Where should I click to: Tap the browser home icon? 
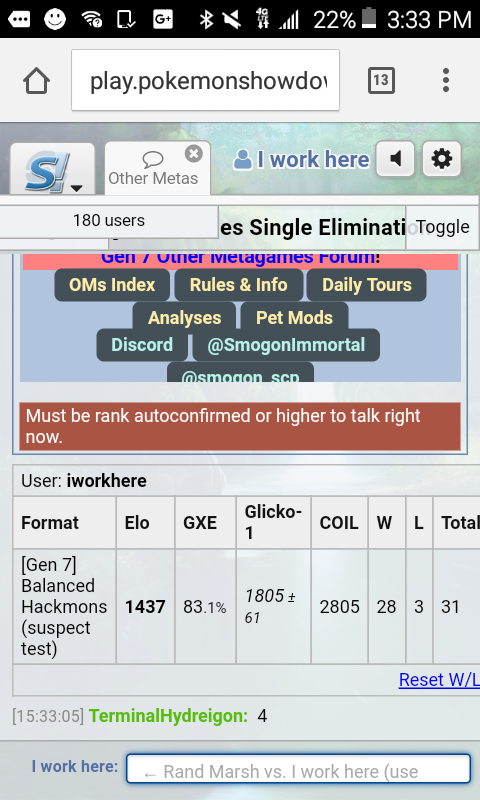point(36,81)
